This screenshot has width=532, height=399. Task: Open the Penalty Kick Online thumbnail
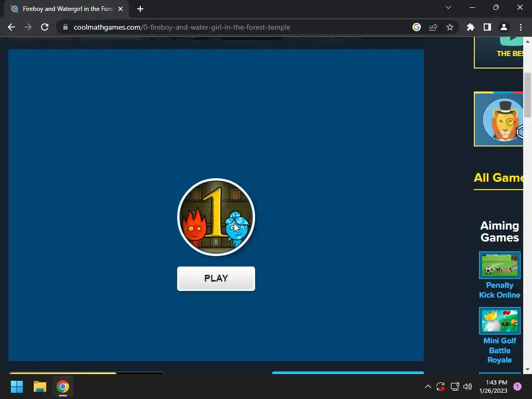499,265
